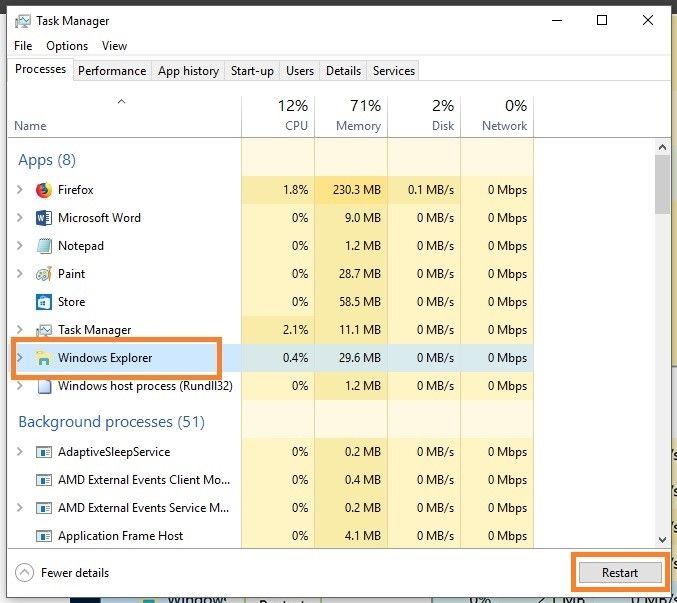
Task: Click Task Manager CPU value 2.1%
Action: click(x=295, y=330)
